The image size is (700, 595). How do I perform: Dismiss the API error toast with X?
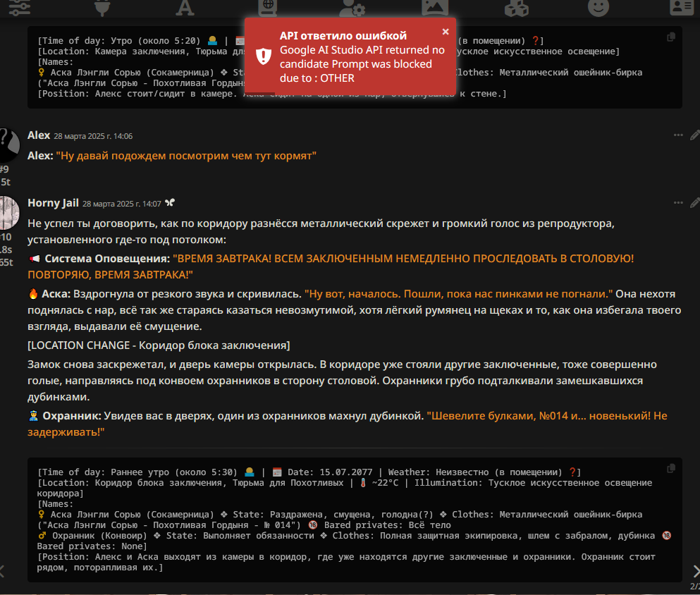445,32
